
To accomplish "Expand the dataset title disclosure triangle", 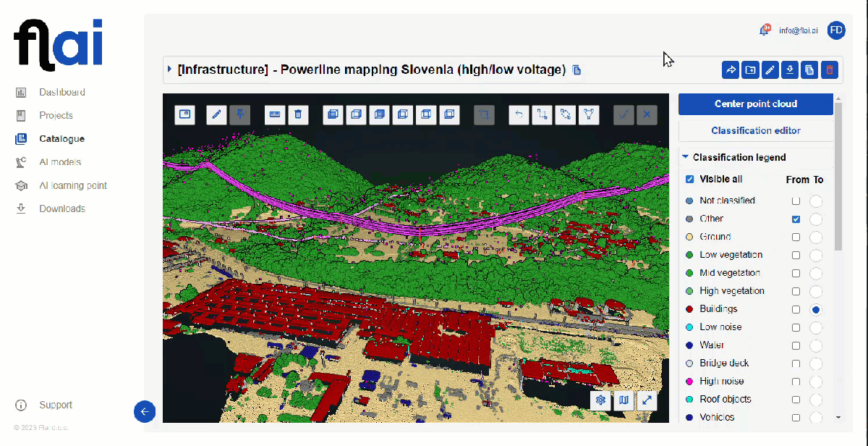I will point(170,70).
